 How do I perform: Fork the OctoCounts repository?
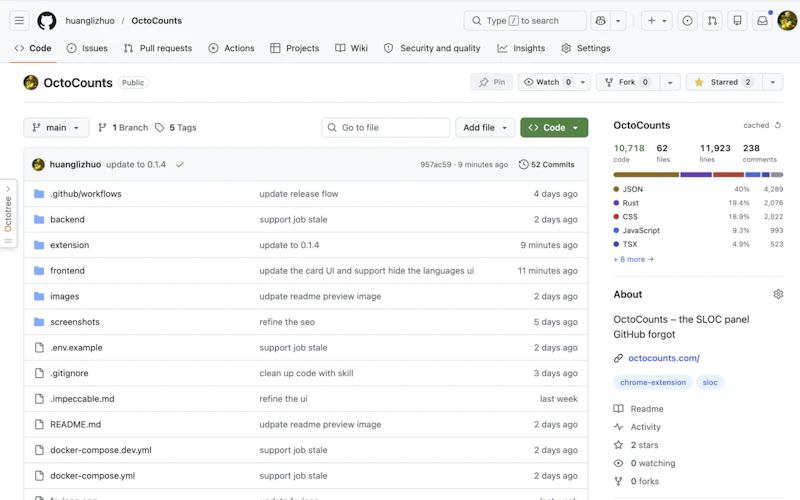pyautogui.click(x=628, y=82)
